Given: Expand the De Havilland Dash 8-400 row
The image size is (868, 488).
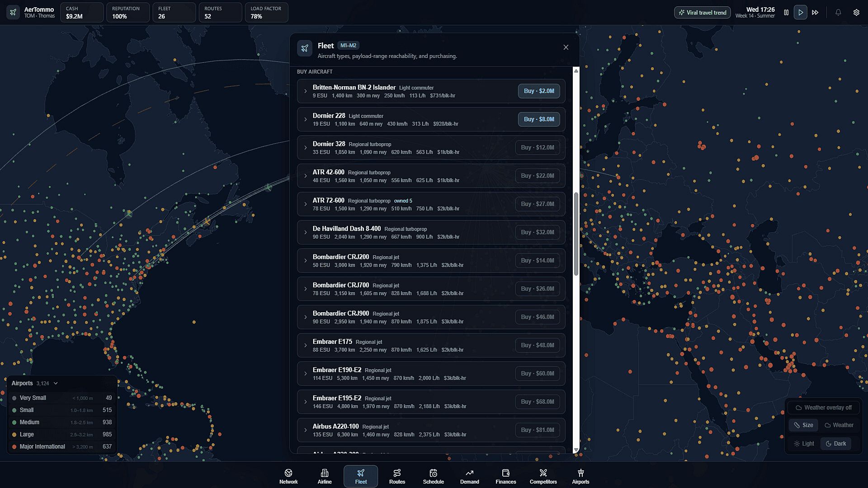Looking at the screenshot, I should (x=306, y=232).
